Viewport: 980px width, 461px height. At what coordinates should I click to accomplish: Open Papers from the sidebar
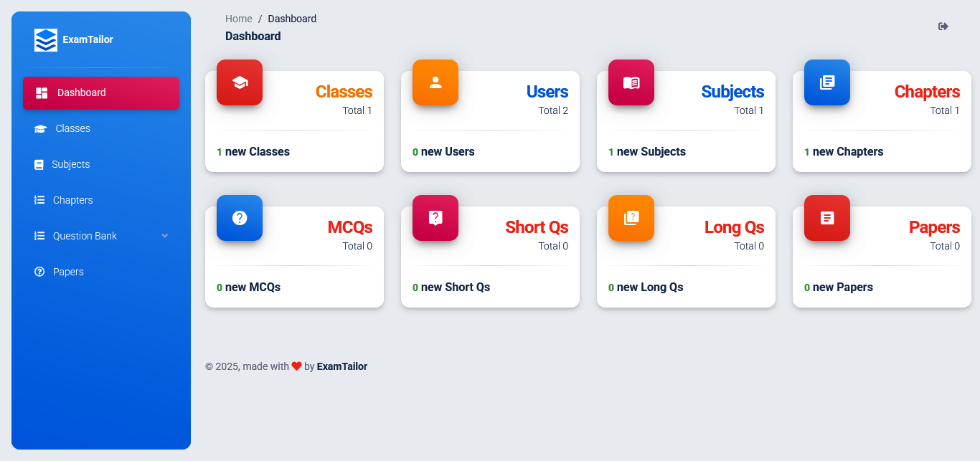click(x=68, y=272)
